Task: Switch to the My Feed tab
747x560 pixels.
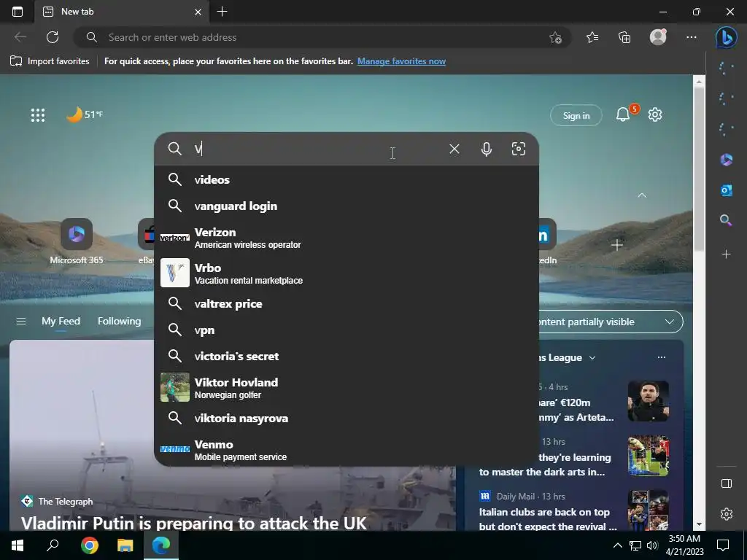Action: click(61, 321)
